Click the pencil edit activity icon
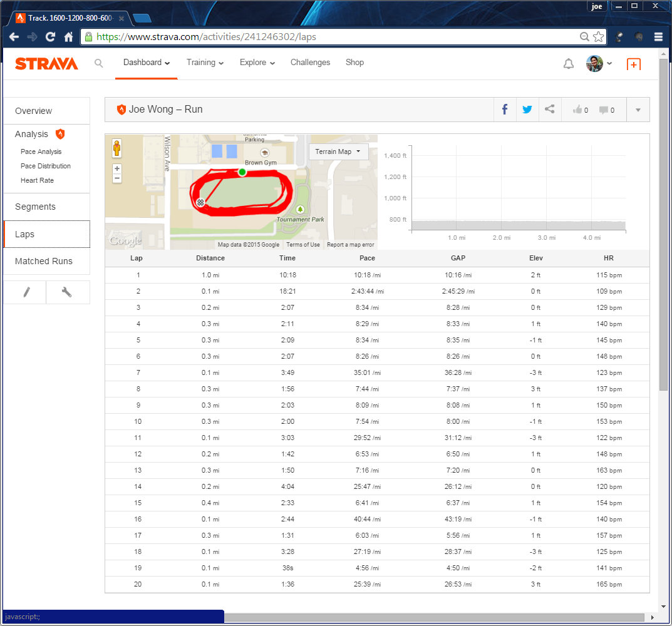The width and height of the screenshot is (672, 626). pyautogui.click(x=26, y=292)
